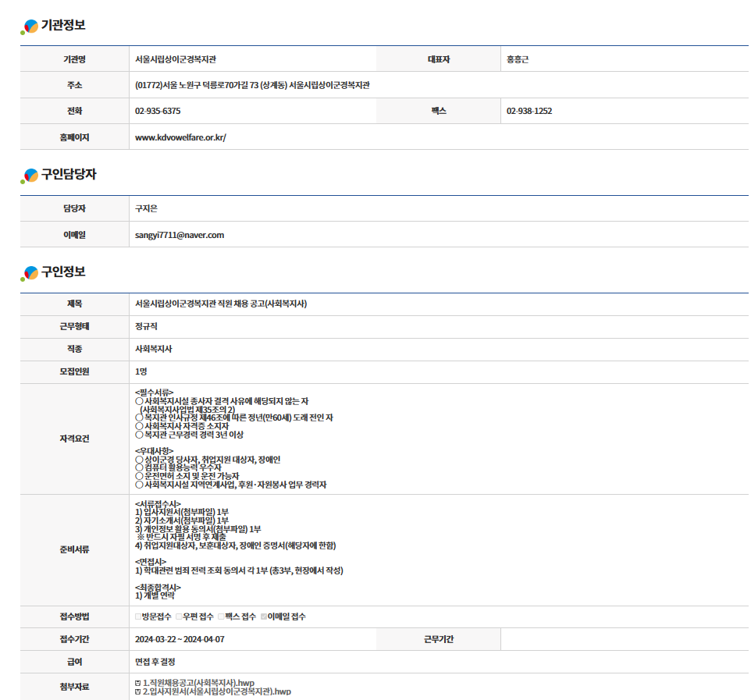Screen dimensions: 751x700
Task: Click the 구인정보 section logo icon
Action: pyautogui.click(x=30, y=273)
